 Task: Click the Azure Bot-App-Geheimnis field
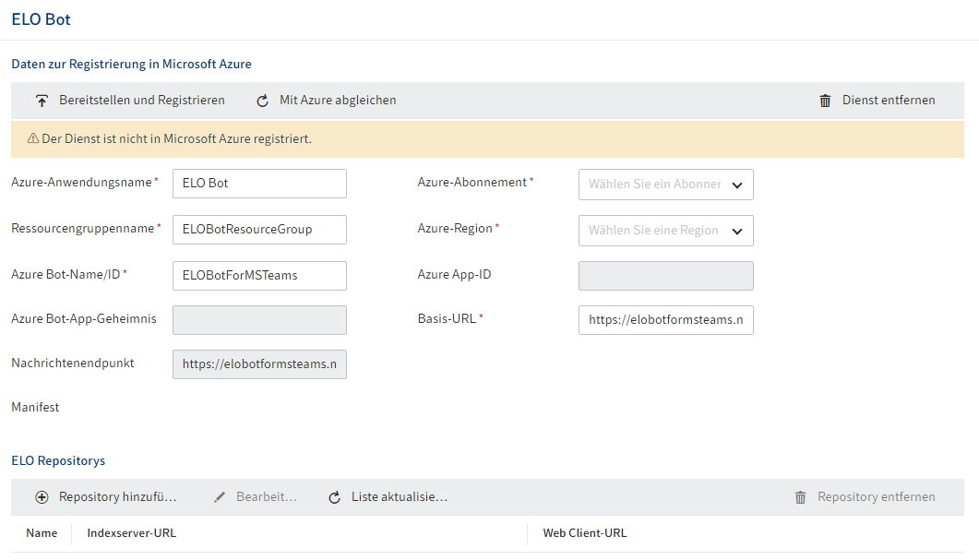[259, 320]
